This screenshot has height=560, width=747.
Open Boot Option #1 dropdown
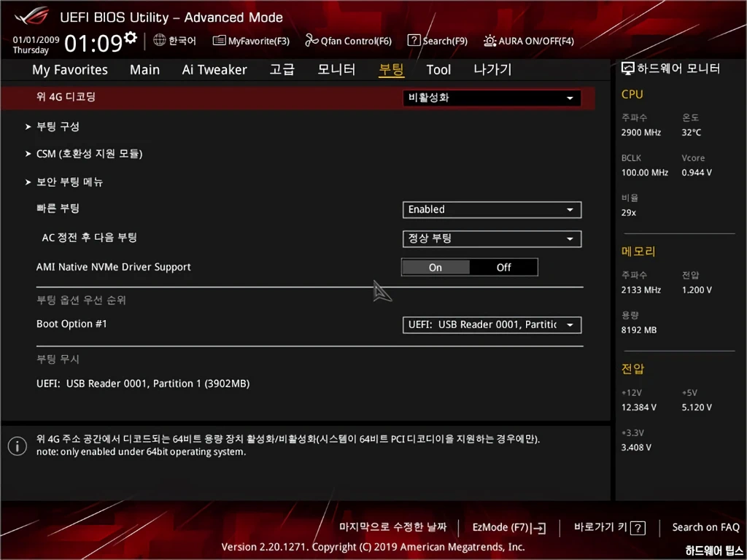click(492, 324)
